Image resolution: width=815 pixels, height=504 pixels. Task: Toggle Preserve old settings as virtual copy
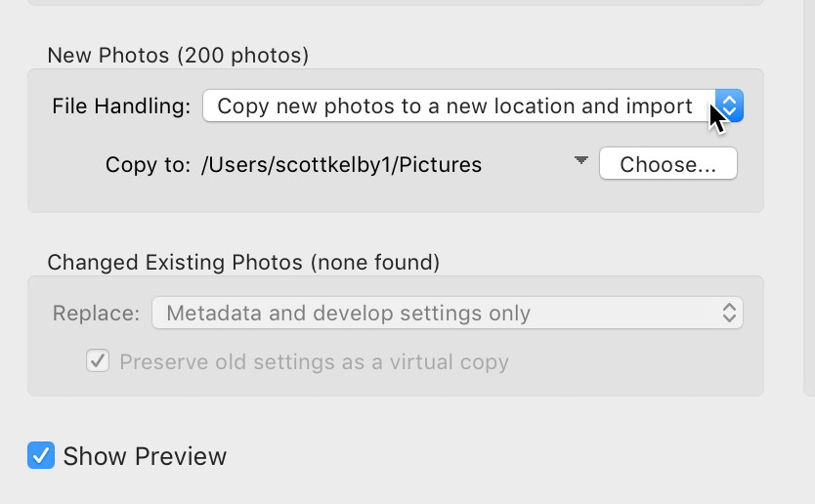[x=98, y=361]
